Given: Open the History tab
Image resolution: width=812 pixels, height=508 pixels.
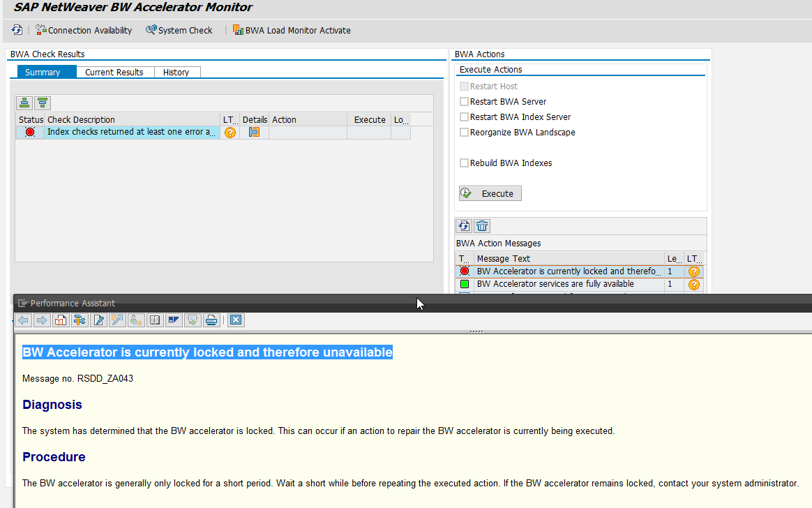Looking at the screenshot, I should pyautogui.click(x=176, y=72).
